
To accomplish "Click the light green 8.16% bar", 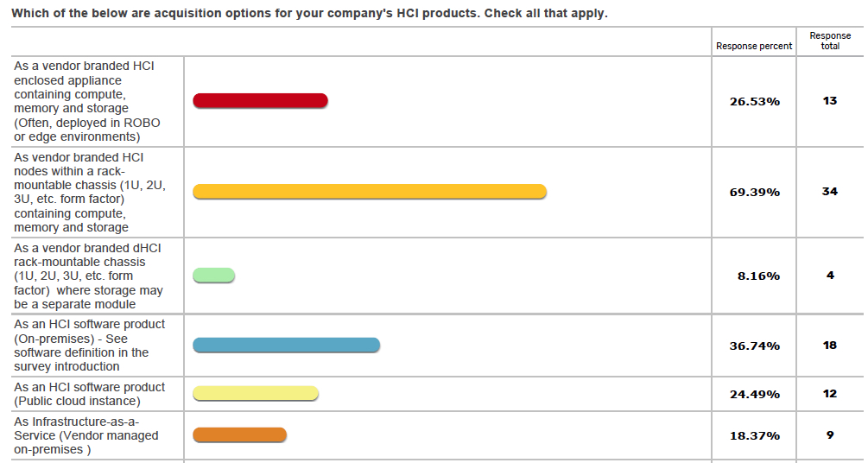I will (x=213, y=276).
